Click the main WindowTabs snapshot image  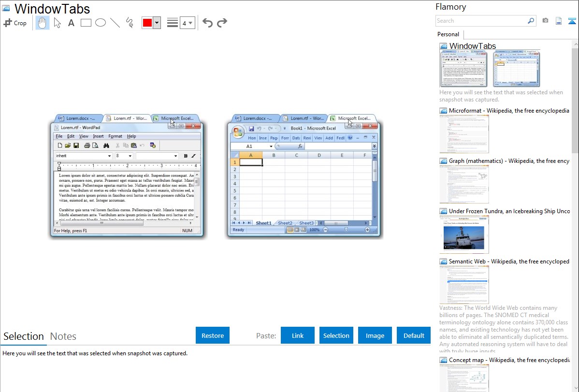tap(216, 176)
